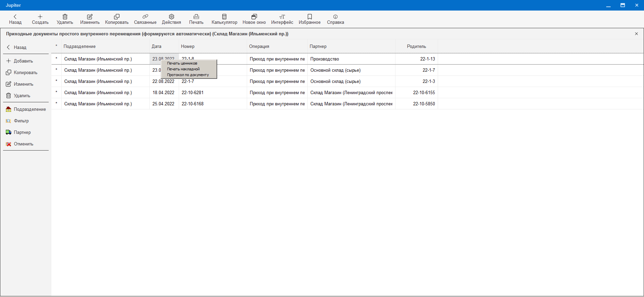Select Печать ценников in context menu
Image resolution: width=644 pixels, height=297 pixels.
[x=189, y=63]
